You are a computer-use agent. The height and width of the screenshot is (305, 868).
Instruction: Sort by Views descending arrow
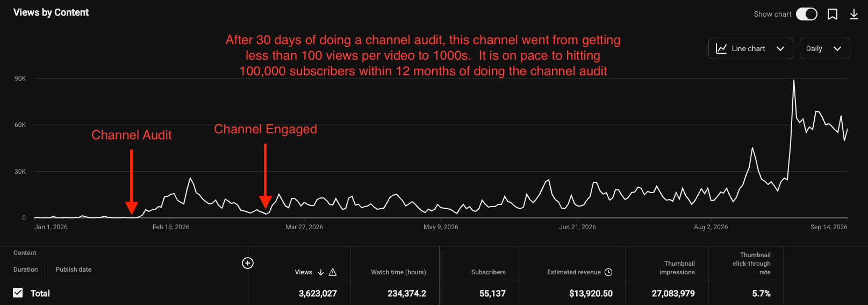[x=321, y=272]
